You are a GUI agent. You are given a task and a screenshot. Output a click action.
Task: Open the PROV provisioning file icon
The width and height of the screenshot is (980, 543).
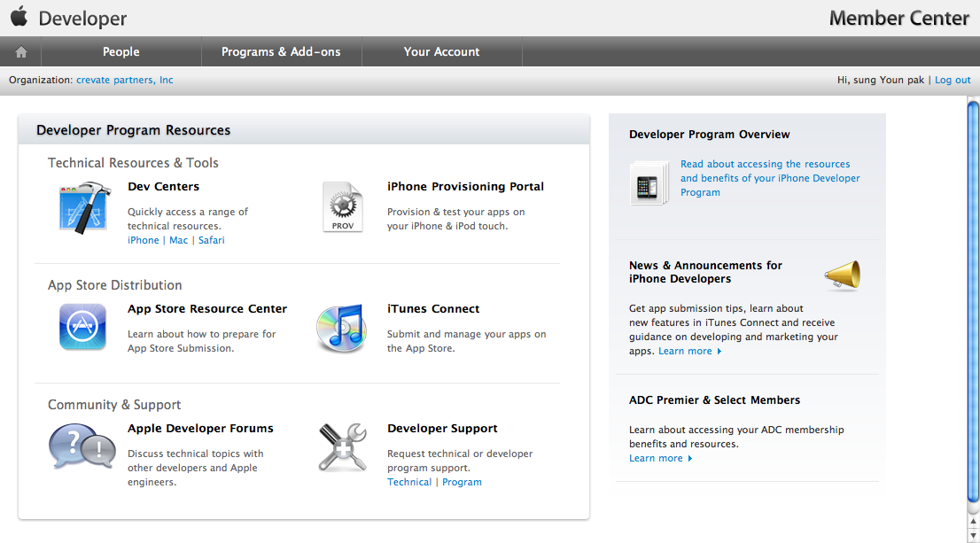pos(343,206)
